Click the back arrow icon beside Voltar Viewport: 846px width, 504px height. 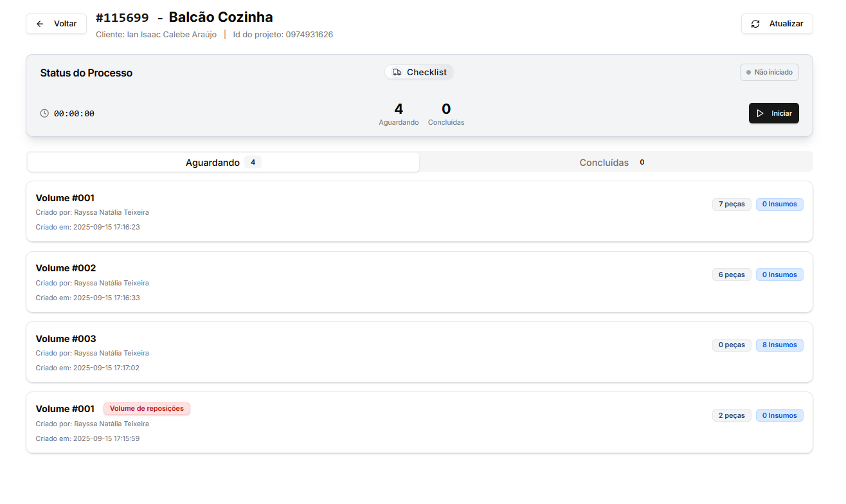[40, 24]
